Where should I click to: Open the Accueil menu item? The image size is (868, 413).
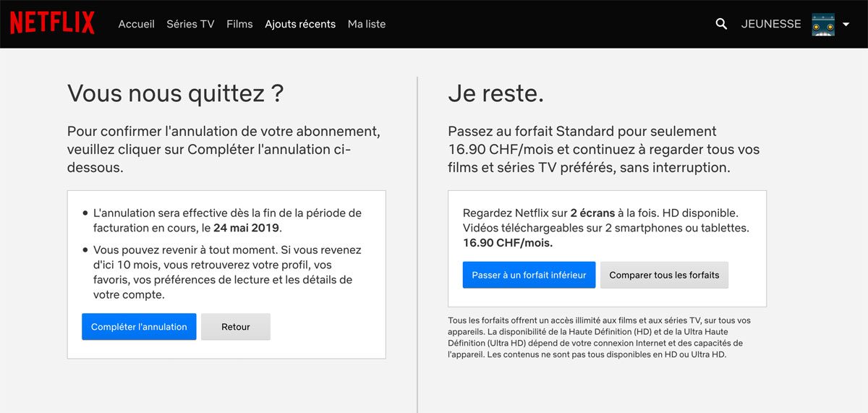(137, 24)
